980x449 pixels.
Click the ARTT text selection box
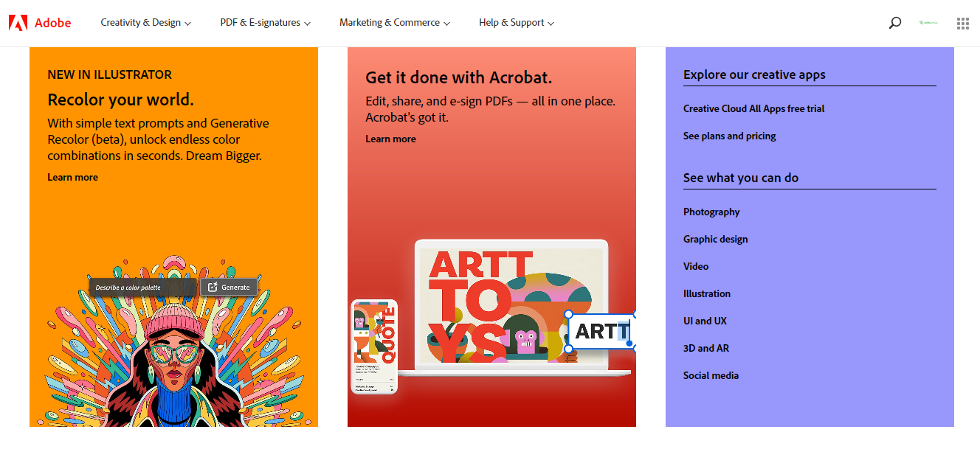(x=601, y=331)
